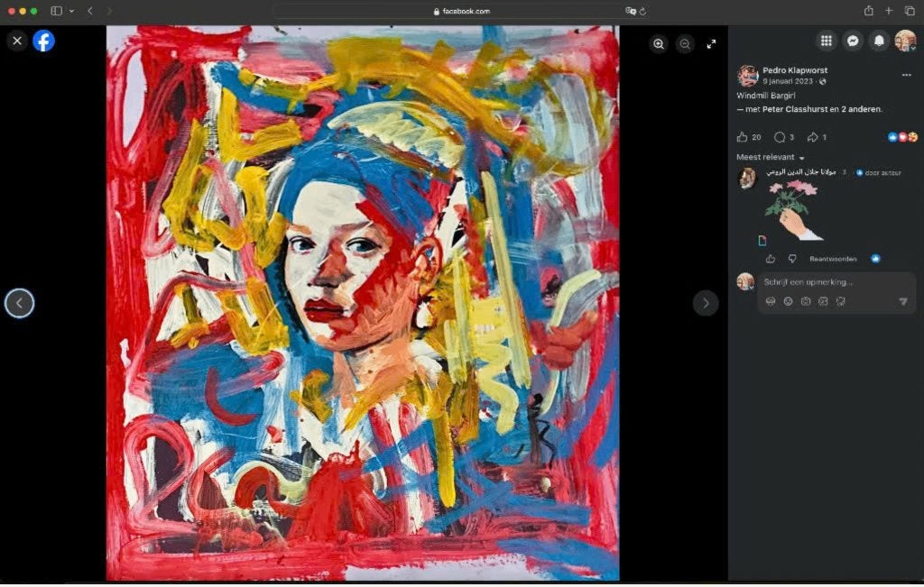Share the post with the arrow icon
Screen dimensions: 924x587
tap(813, 137)
